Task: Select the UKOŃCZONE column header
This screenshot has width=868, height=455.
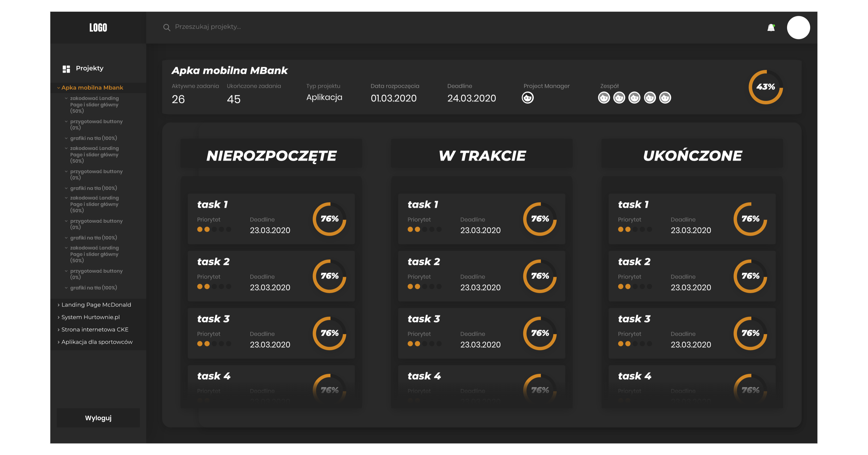Action: pyautogui.click(x=692, y=156)
